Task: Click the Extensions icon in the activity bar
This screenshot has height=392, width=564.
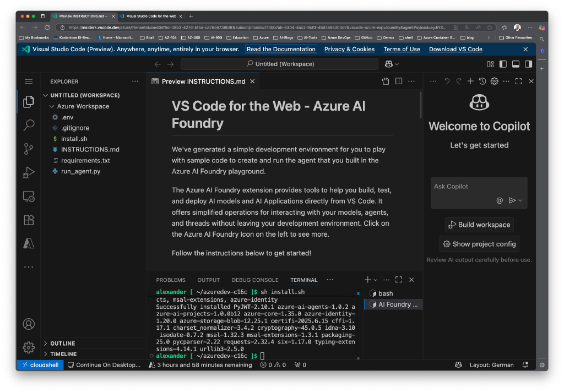Action: pyautogui.click(x=29, y=220)
